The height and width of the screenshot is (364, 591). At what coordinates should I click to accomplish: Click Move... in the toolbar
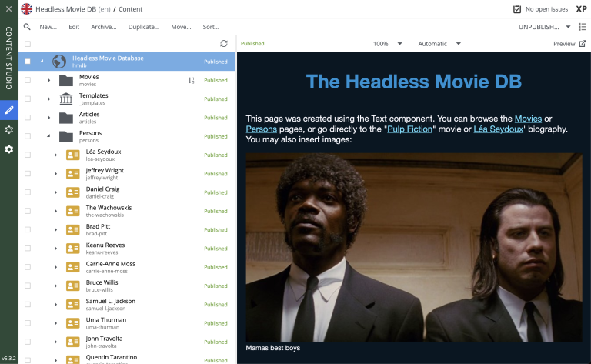(181, 27)
